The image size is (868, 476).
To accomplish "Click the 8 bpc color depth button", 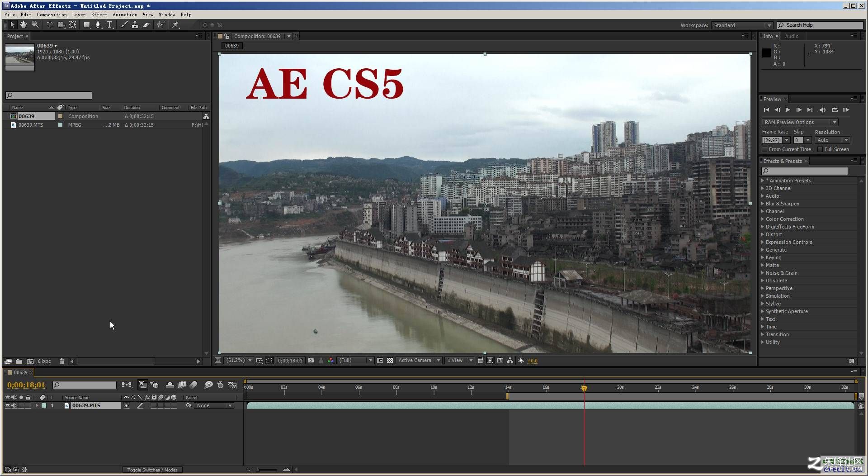I will point(44,362).
